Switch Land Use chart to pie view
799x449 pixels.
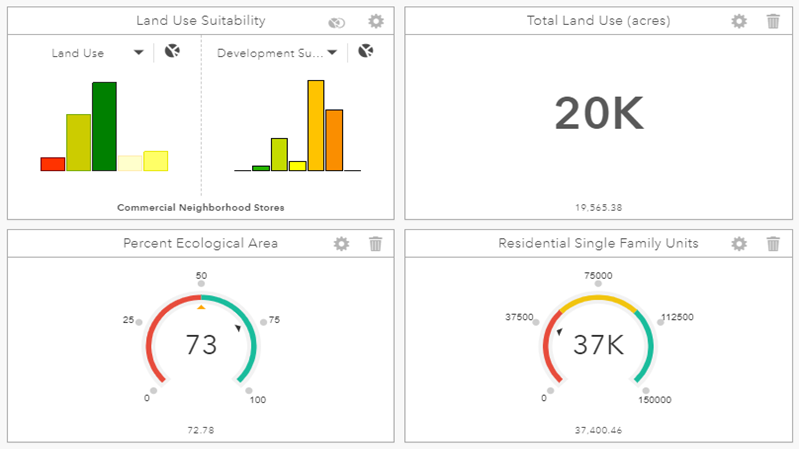point(172,52)
